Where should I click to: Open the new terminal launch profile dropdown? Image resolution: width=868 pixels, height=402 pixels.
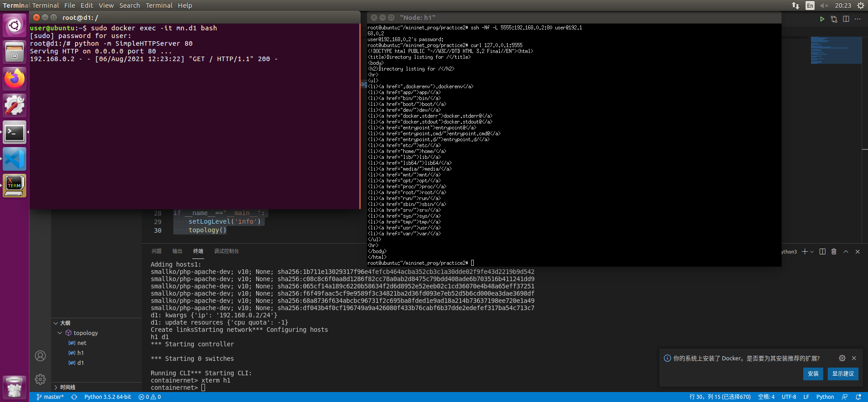click(x=812, y=252)
